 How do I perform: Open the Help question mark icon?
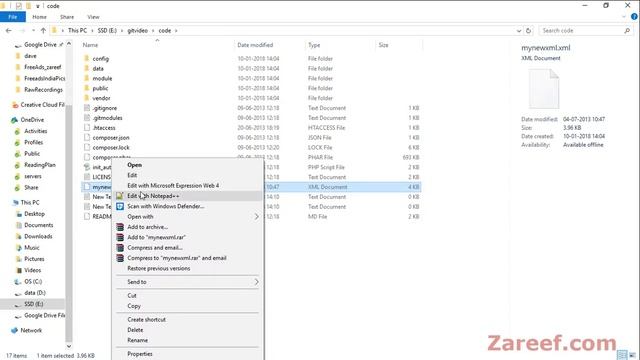tap(634, 17)
